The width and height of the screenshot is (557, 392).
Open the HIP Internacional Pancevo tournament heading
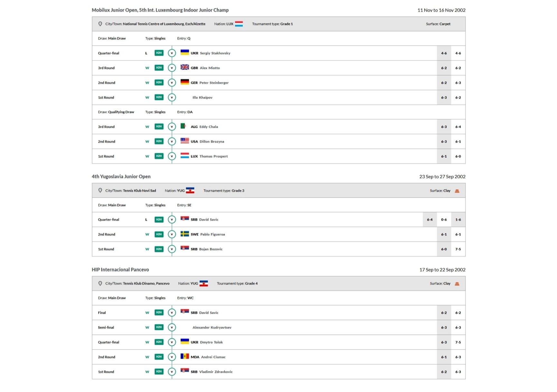(120, 270)
